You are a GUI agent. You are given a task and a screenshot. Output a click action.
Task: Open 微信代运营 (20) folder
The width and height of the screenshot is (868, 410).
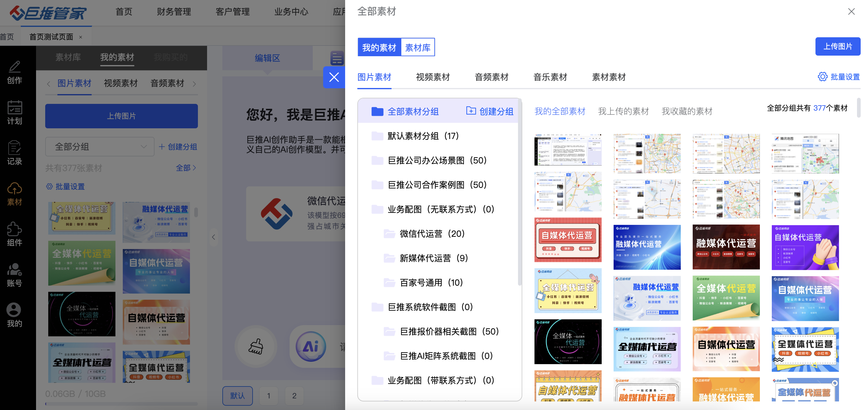click(432, 234)
